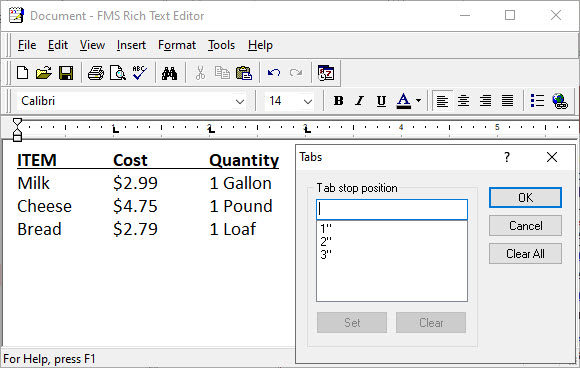Click into the Tab stop position field
580x368 pixels.
392,209
